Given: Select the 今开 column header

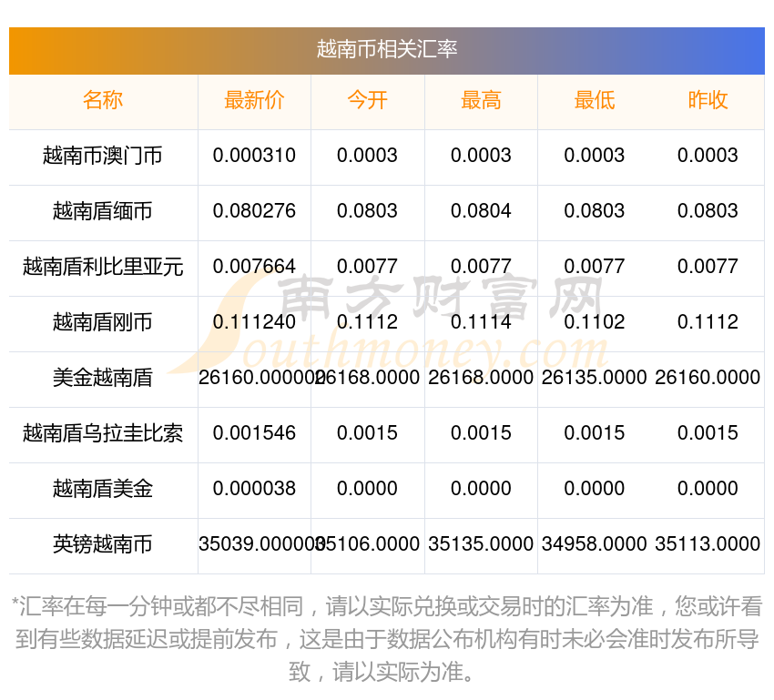Looking at the screenshot, I should pos(367,100).
